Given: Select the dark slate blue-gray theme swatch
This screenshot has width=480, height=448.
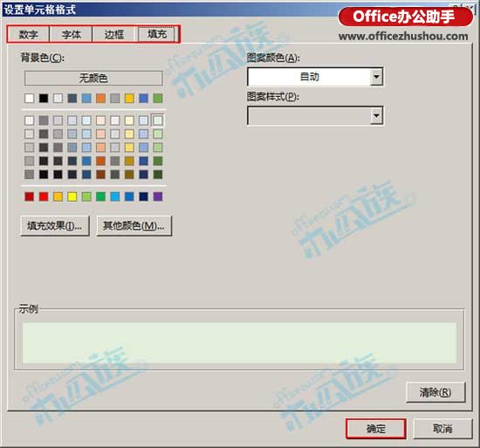Looking at the screenshot, I should (72, 99).
